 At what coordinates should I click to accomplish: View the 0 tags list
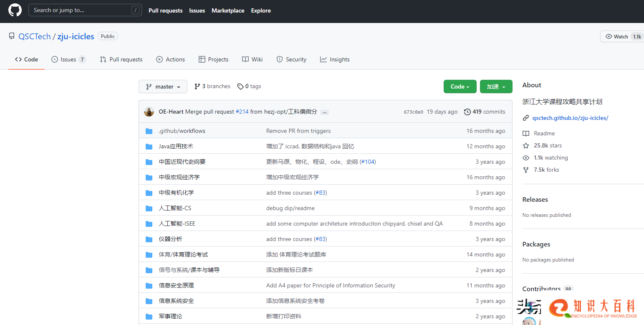click(x=249, y=86)
